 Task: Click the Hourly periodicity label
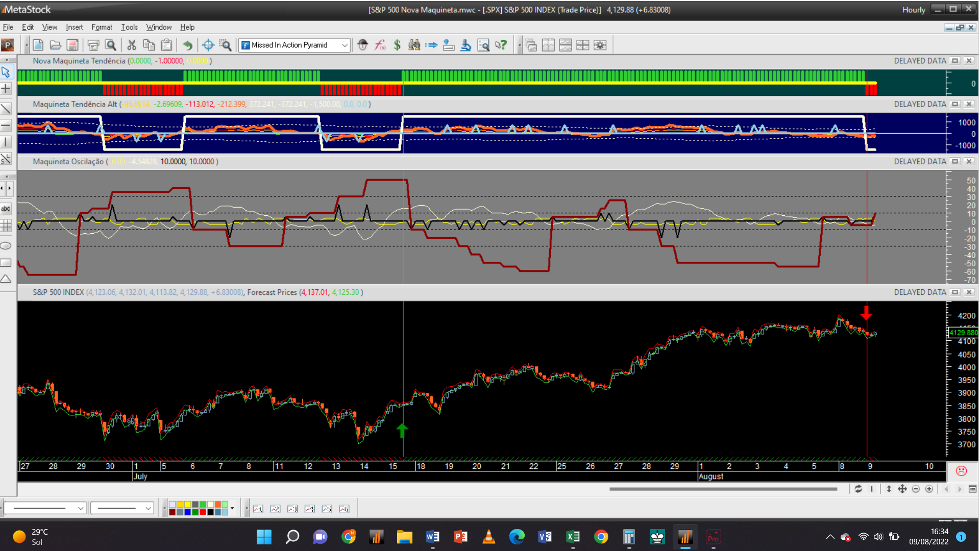pyautogui.click(x=913, y=10)
